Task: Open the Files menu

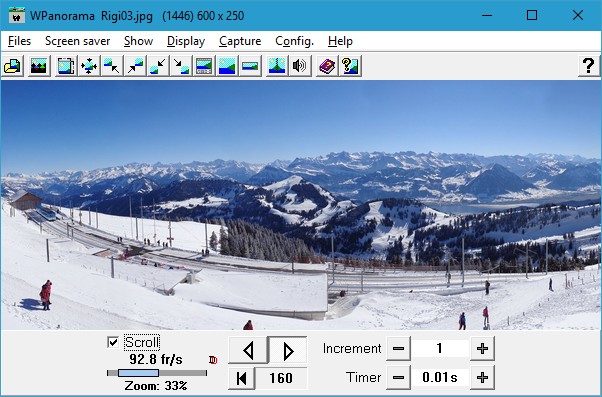Action: (19, 41)
